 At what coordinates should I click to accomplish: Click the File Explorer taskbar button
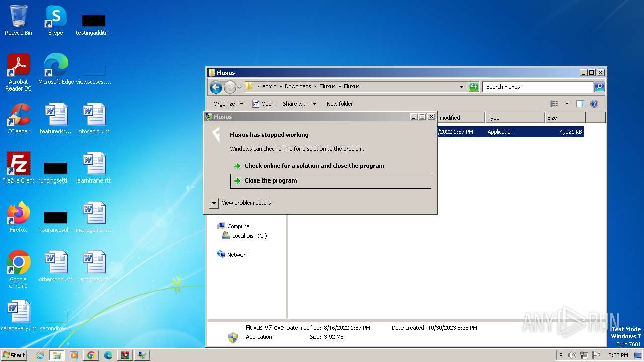pyautogui.click(x=56, y=355)
